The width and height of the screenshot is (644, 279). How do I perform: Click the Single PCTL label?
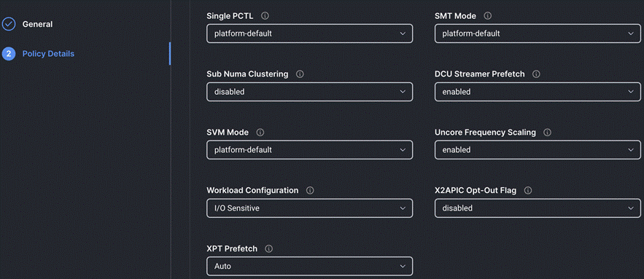click(x=230, y=16)
